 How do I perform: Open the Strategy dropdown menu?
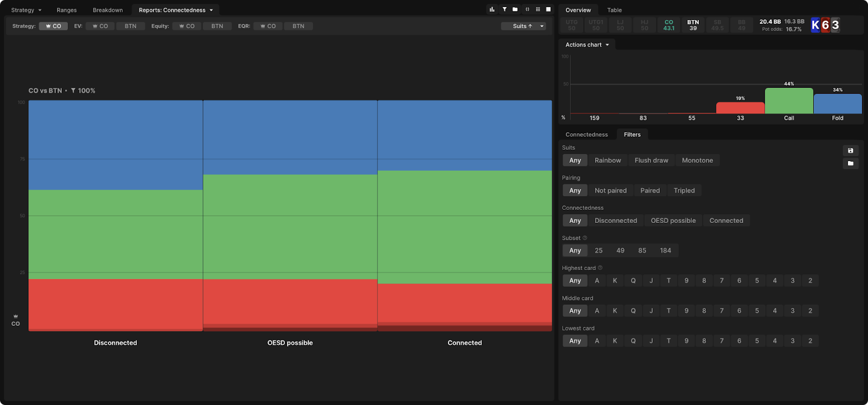[x=26, y=10]
